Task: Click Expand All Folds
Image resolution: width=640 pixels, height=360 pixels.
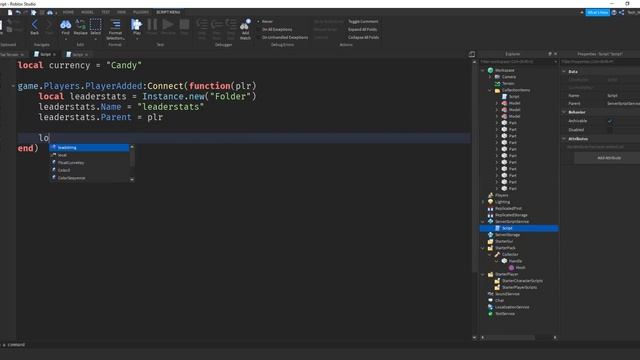Action: (362, 29)
